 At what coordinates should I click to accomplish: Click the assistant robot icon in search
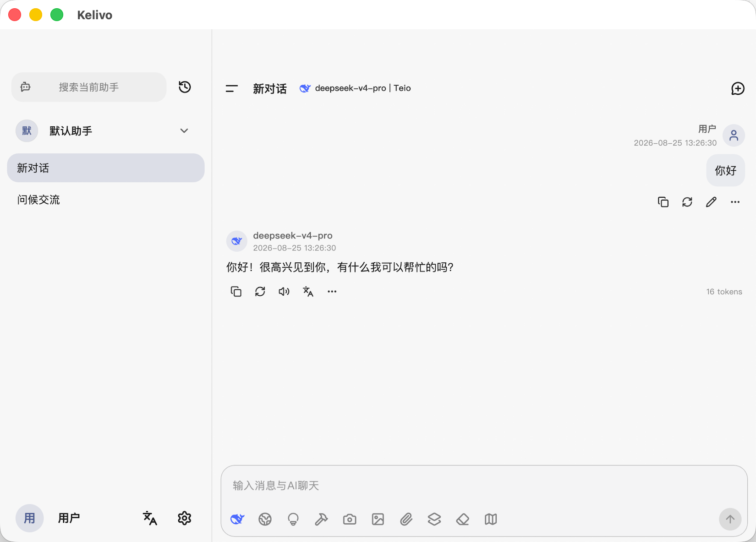[26, 87]
